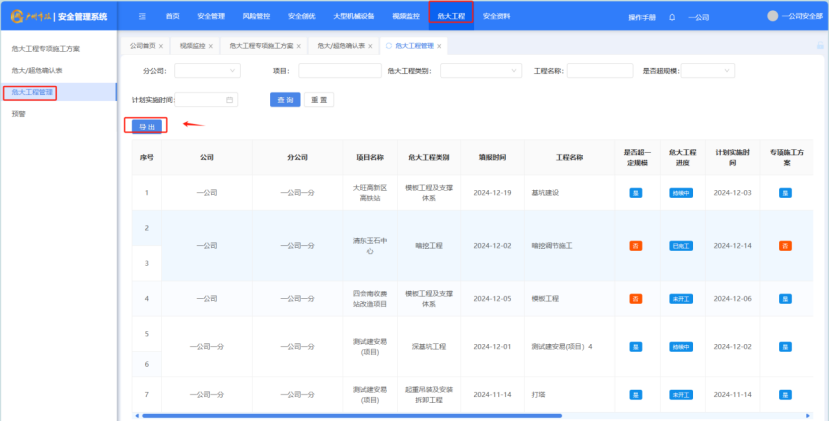This screenshot has width=829, height=422.
Task: Click the 导出 export button
Action: [146, 126]
